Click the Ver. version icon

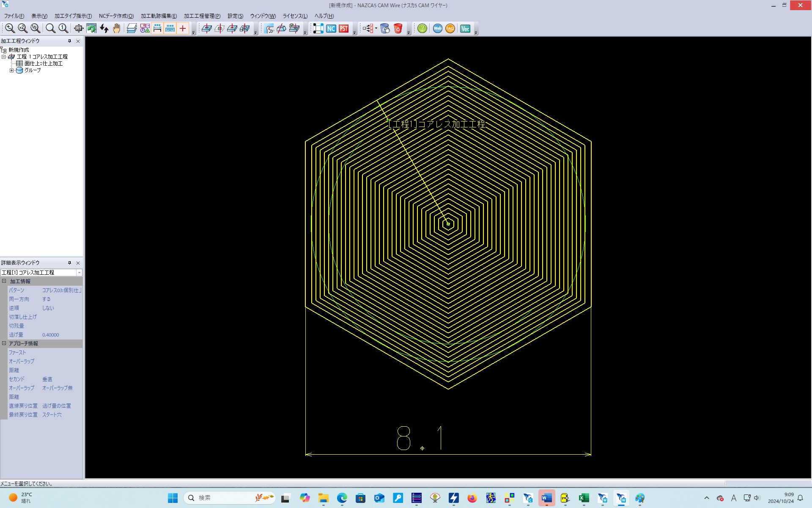(465, 28)
